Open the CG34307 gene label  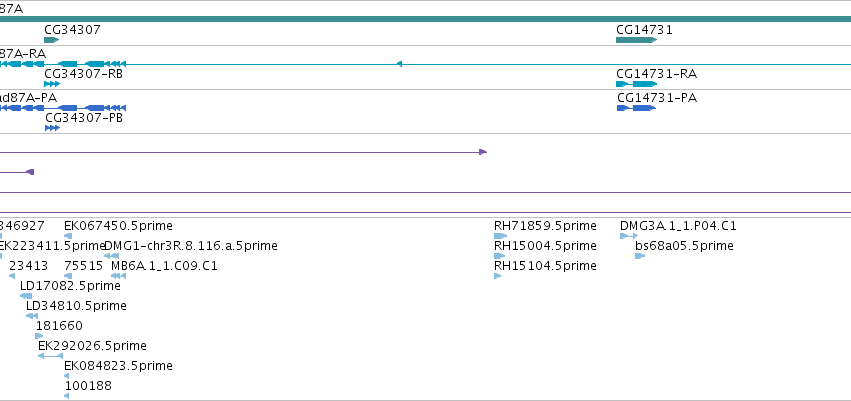click(x=72, y=30)
